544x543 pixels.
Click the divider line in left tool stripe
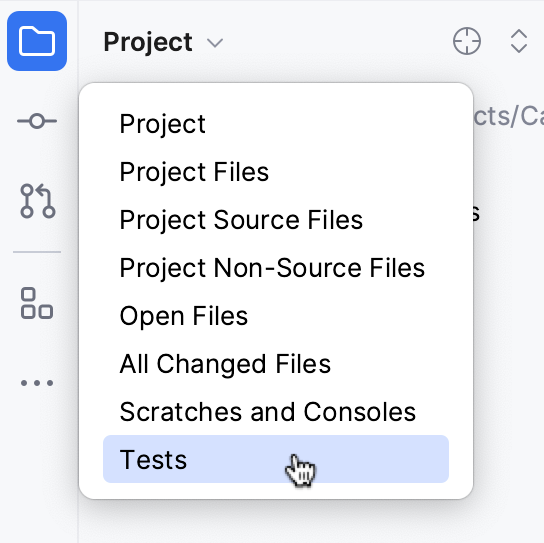(37, 252)
